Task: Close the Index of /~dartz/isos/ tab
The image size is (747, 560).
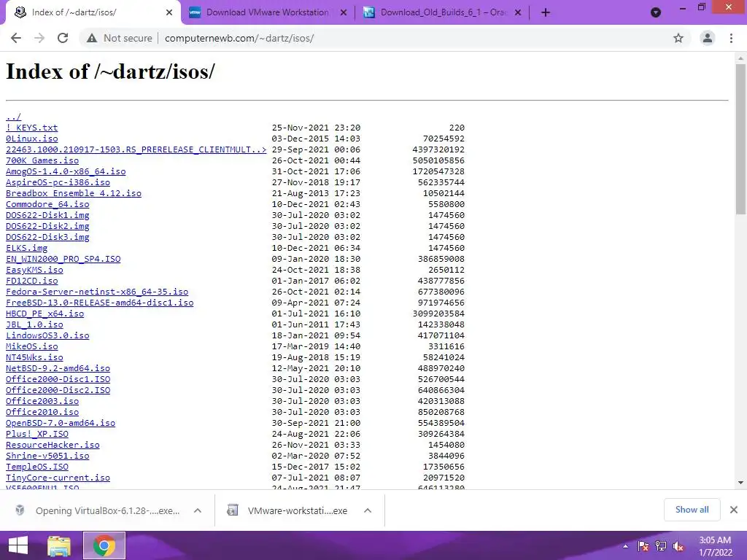Action: (x=169, y=12)
